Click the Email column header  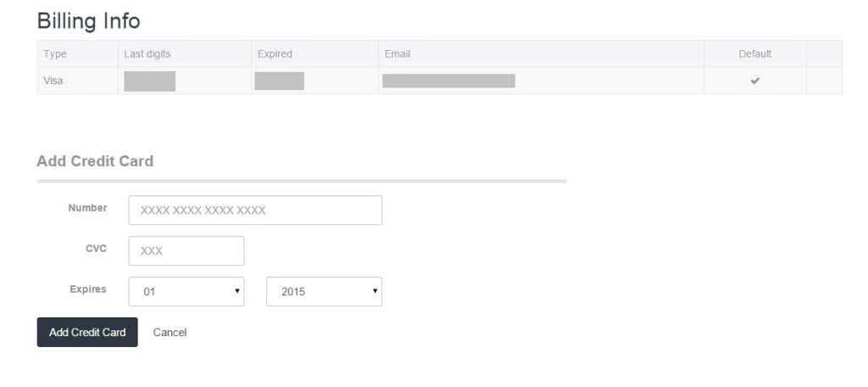398,53
